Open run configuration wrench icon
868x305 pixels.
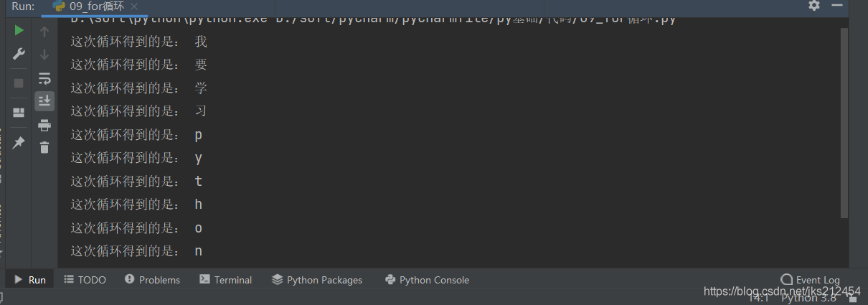(19, 55)
